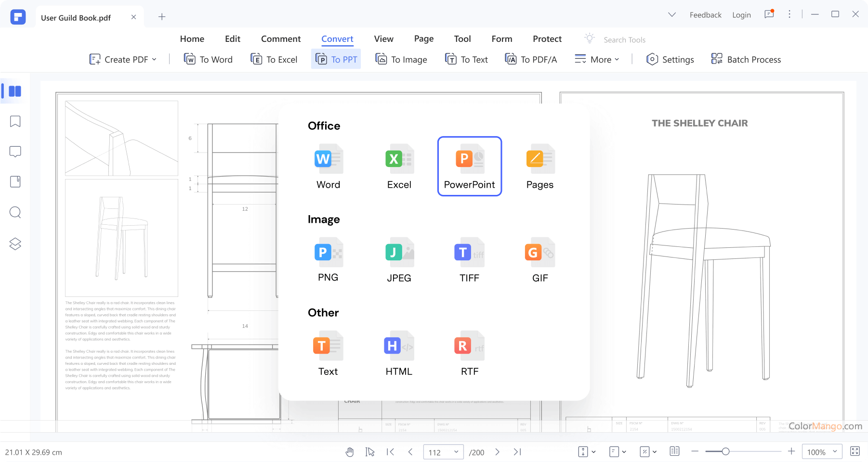Switch to the Protect ribbon tab

tap(547, 38)
